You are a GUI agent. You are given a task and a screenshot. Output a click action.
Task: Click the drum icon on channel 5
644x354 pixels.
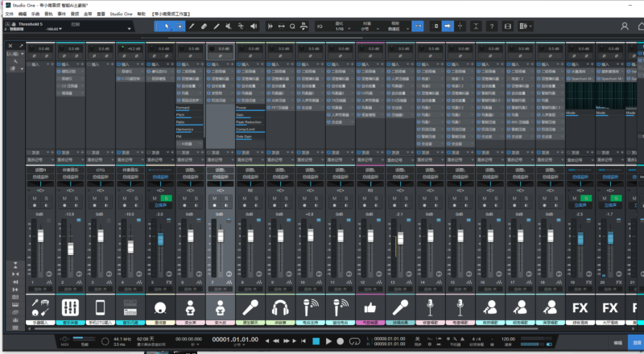160,307
